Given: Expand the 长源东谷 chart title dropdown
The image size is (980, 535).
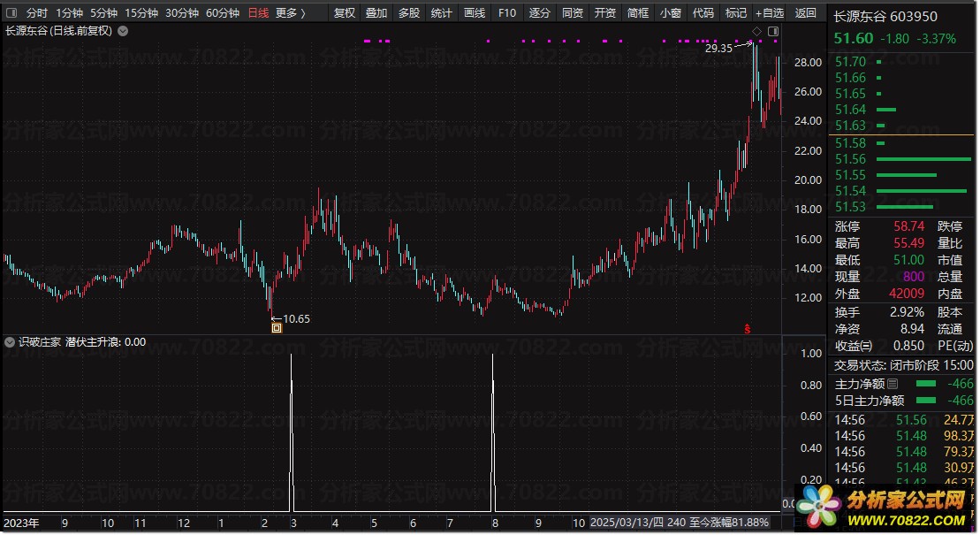Looking at the screenshot, I should pos(122,31).
